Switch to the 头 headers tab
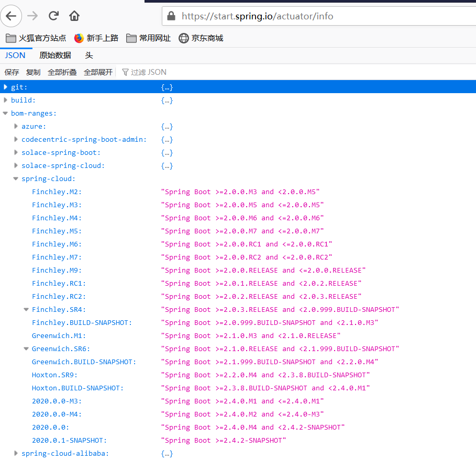Image resolution: width=476 pixels, height=461 pixels. [89, 55]
